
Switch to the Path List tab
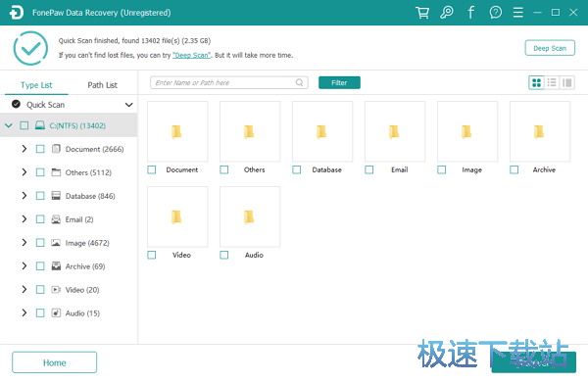(102, 85)
